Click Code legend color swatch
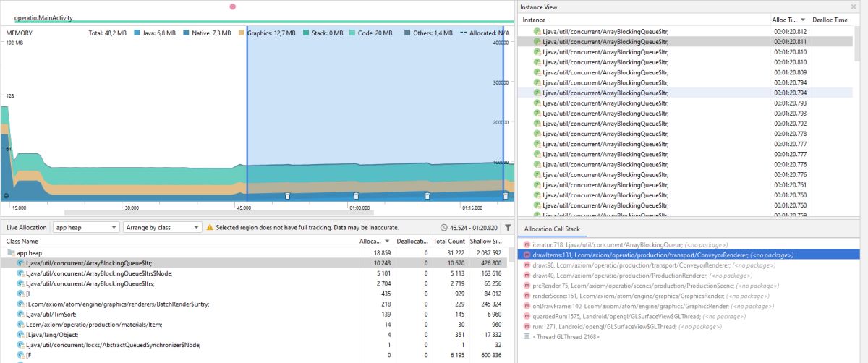Image resolution: width=868 pixels, height=363 pixels. [x=352, y=33]
